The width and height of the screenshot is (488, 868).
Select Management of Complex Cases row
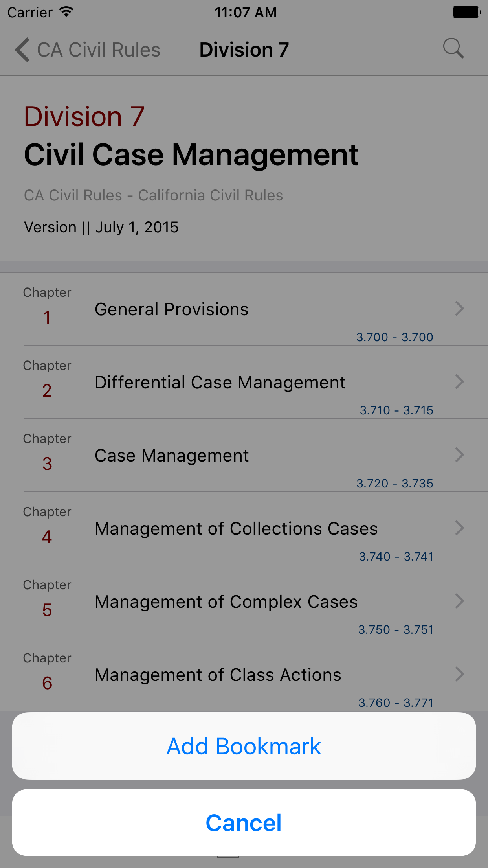[x=226, y=602]
